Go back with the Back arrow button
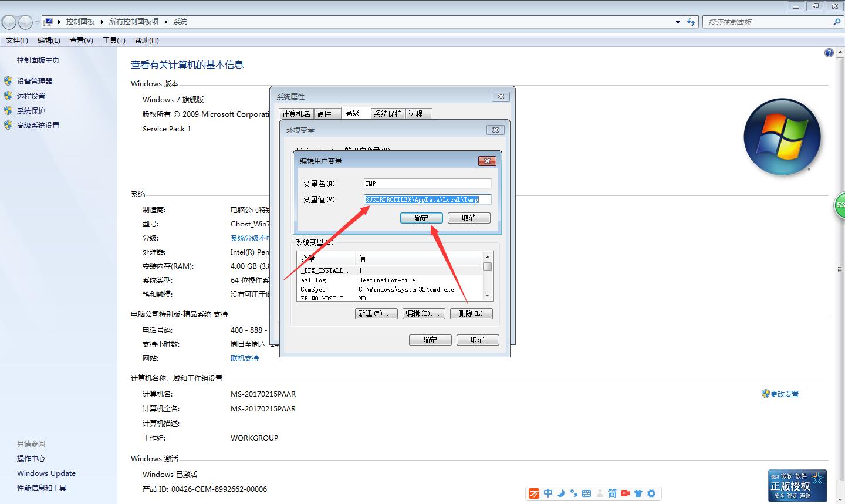The width and height of the screenshot is (845, 504). click(x=9, y=22)
